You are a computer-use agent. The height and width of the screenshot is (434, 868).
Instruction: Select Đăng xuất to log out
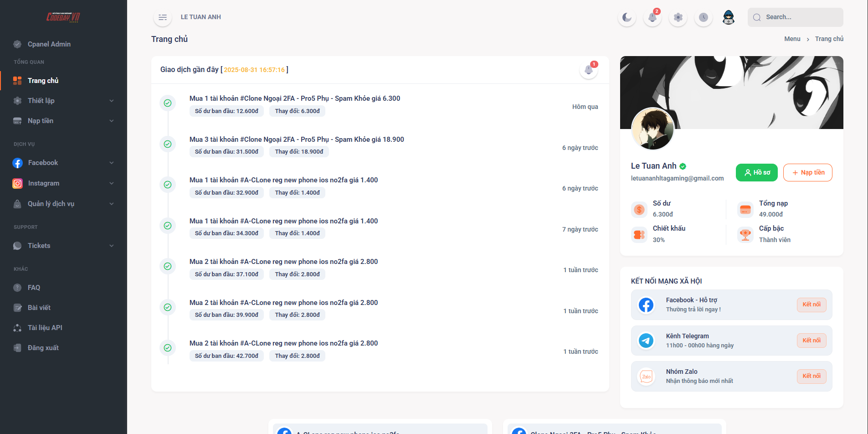pyautogui.click(x=43, y=348)
